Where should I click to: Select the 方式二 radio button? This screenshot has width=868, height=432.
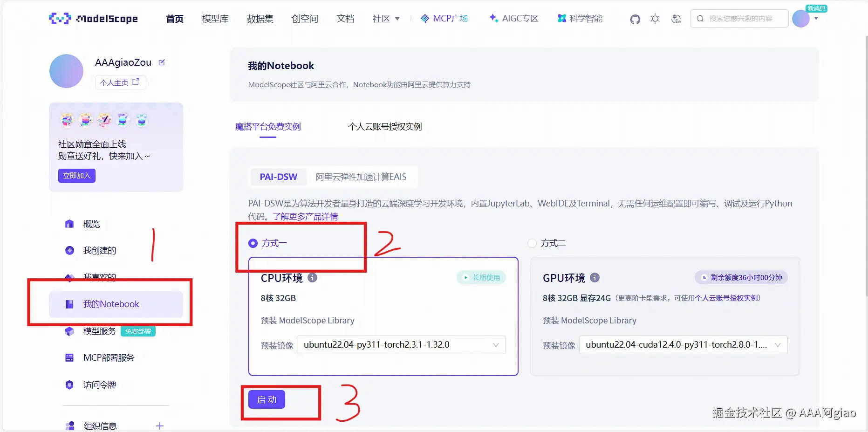pos(532,243)
